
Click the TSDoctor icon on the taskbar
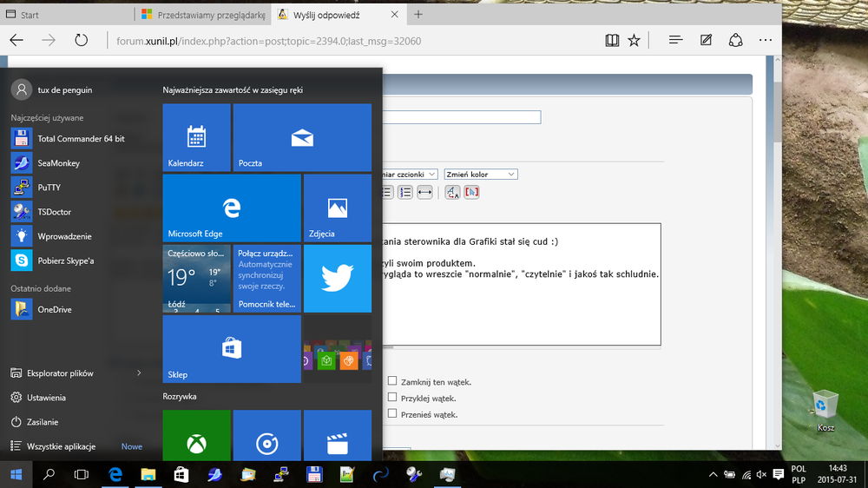coord(414,475)
